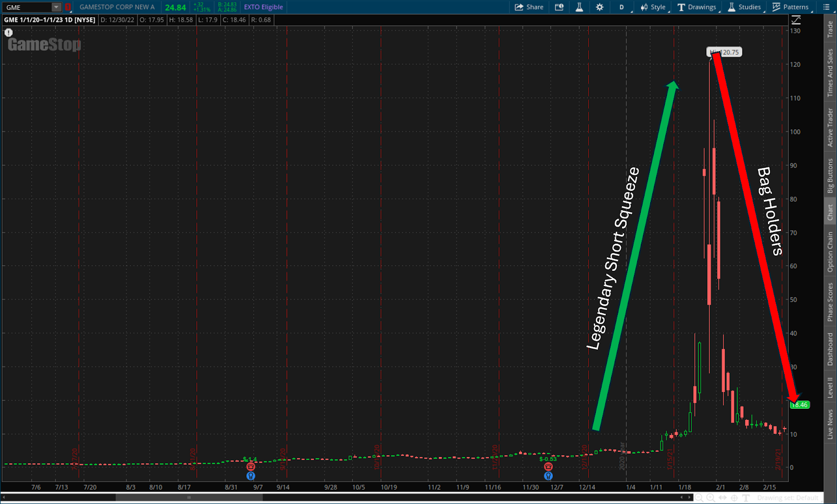Open the GME symbol dropdown arrow
Screen dimensions: 837x504
56,7
